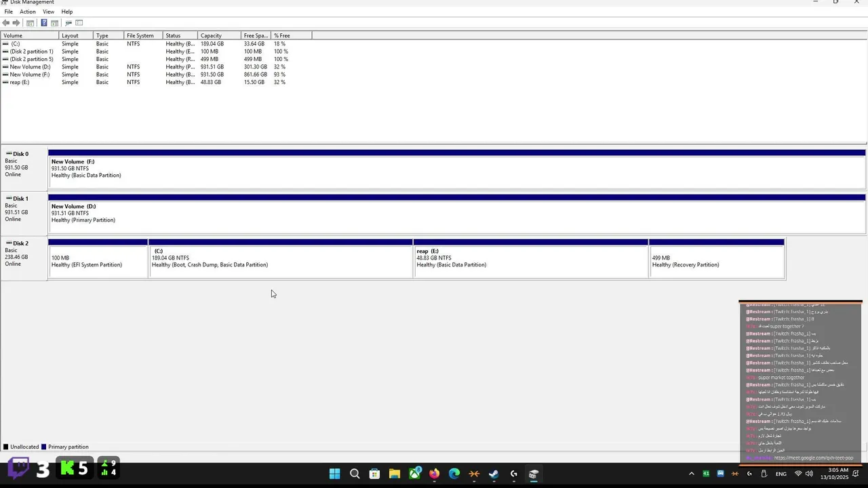Click the Unallocated legend black swatch
The image size is (868, 488).
pyautogui.click(x=6, y=447)
